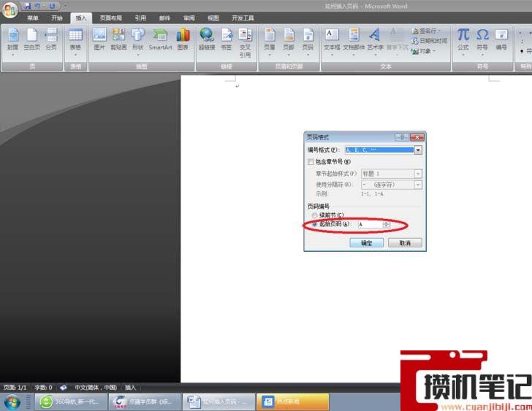The width and height of the screenshot is (532, 411).
Task: Switch to the Developer (开发工具) tab
Action: [243, 18]
